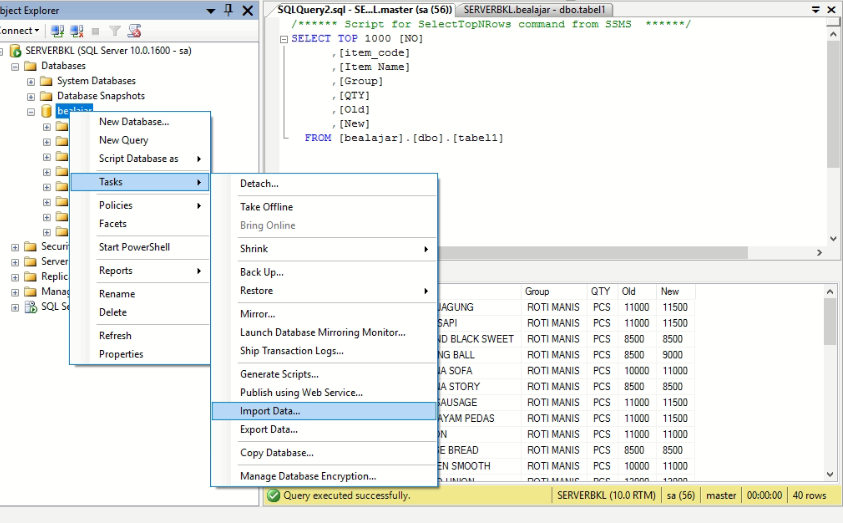Viewport: 843px width, 523px height.
Task: Click the script icon with red mark
Action: coord(134,31)
